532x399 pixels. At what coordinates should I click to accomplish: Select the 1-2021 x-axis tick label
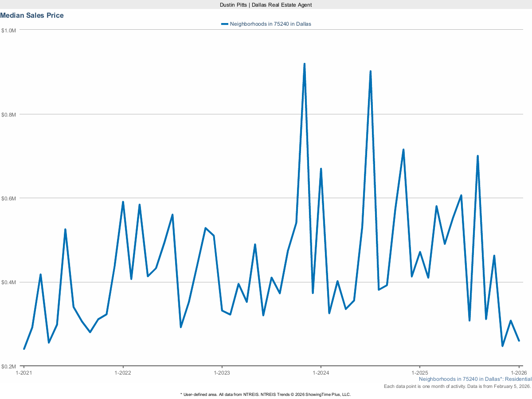(24, 373)
